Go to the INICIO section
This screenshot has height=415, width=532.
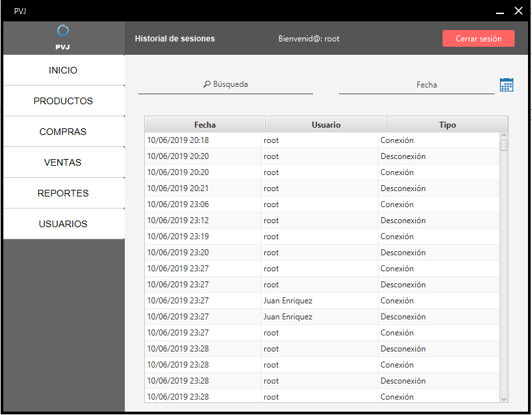click(64, 70)
